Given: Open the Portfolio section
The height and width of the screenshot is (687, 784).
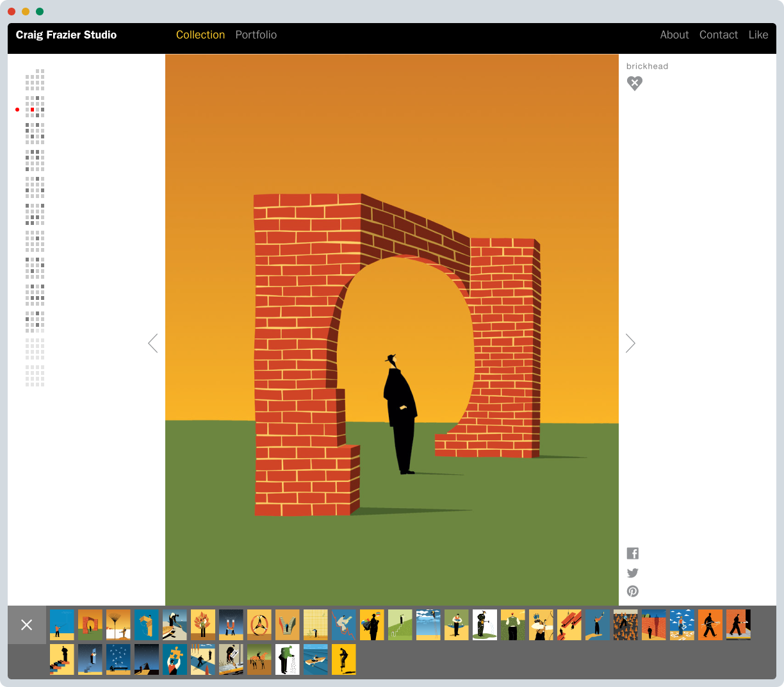Looking at the screenshot, I should pos(256,35).
